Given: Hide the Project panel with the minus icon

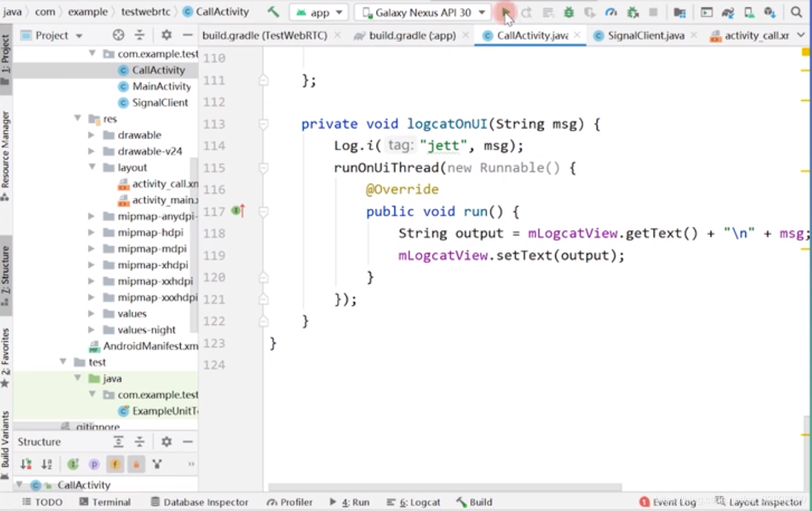Looking at the screenshot, I should point(187,35).
